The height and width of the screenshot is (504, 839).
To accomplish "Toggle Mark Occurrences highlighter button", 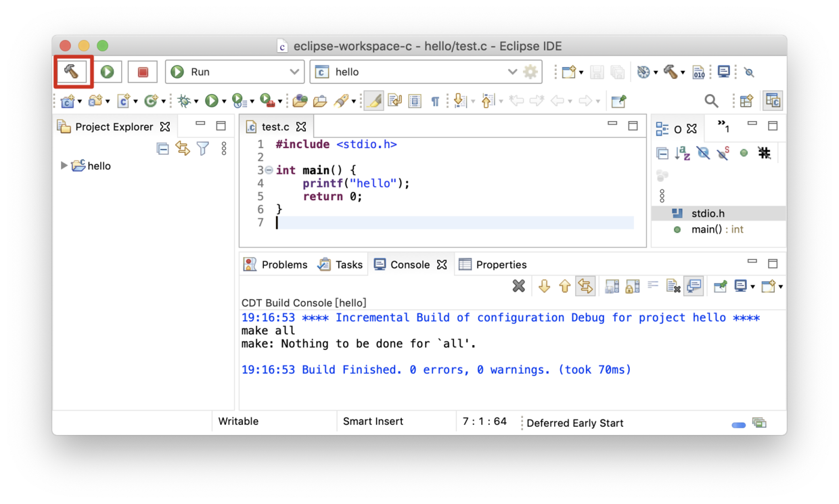I will pos(373,101).
